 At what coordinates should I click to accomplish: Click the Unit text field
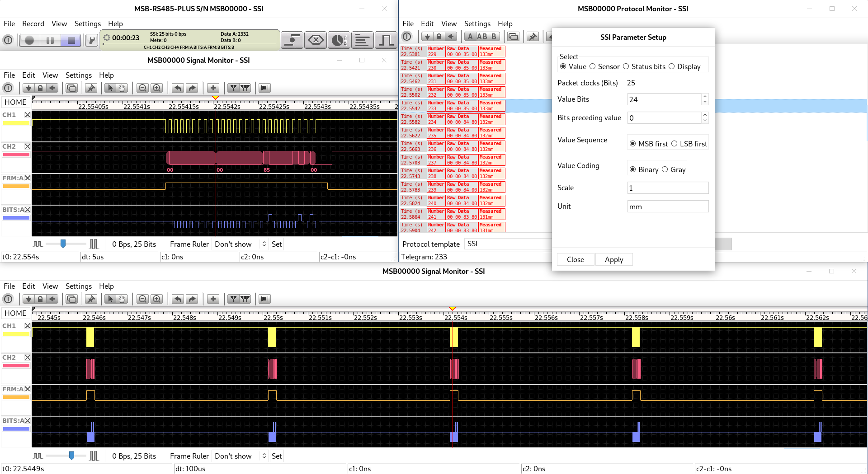[x=667, y=206]
